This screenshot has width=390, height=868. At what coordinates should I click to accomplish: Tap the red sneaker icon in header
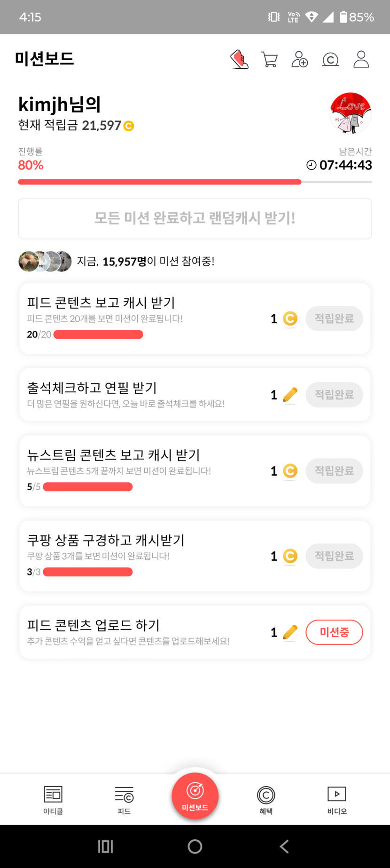[x=239, y=60]
